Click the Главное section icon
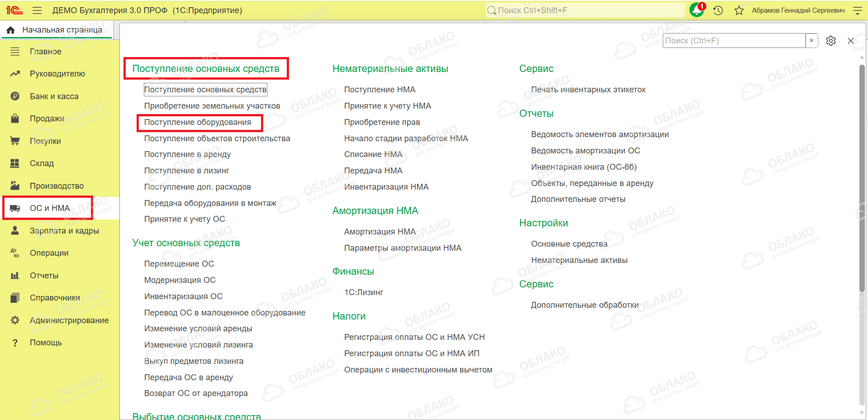 pyautogui.click(x=15, y=52)
